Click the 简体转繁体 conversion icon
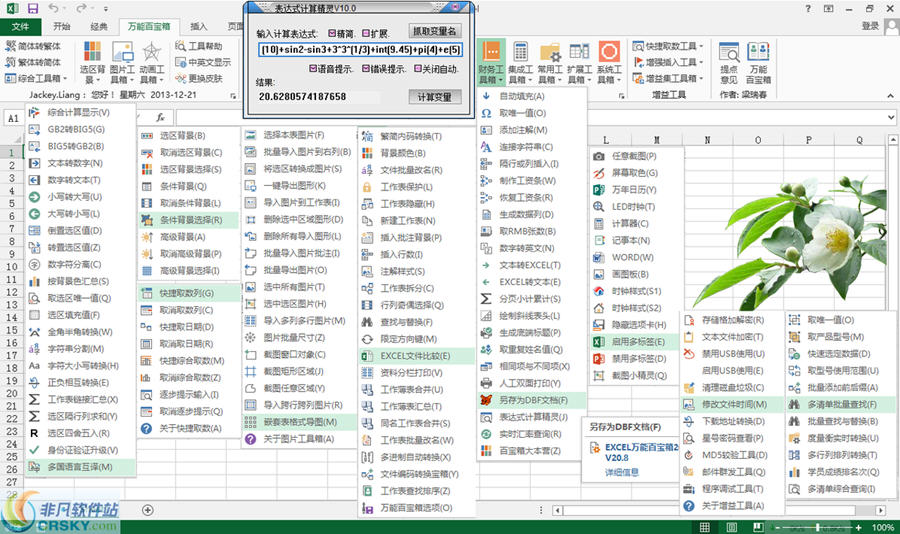 (x=10, y=46)
